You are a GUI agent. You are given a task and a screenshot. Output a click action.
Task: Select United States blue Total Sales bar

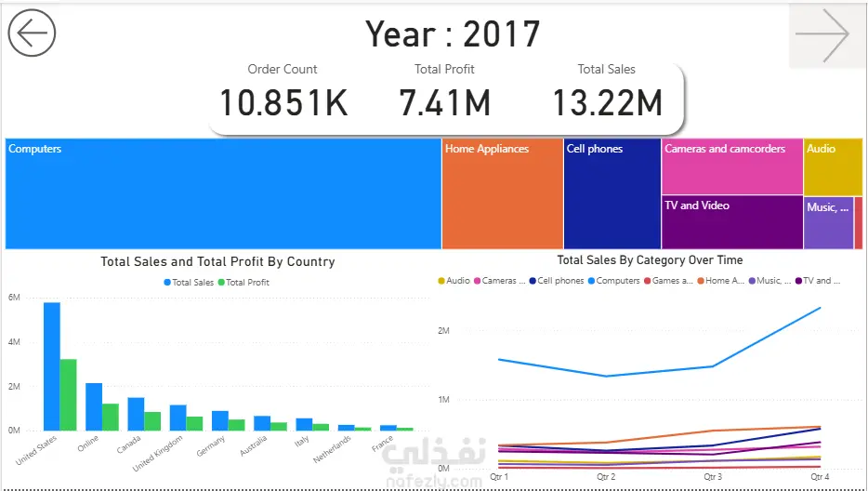click(x=52, y=366)
